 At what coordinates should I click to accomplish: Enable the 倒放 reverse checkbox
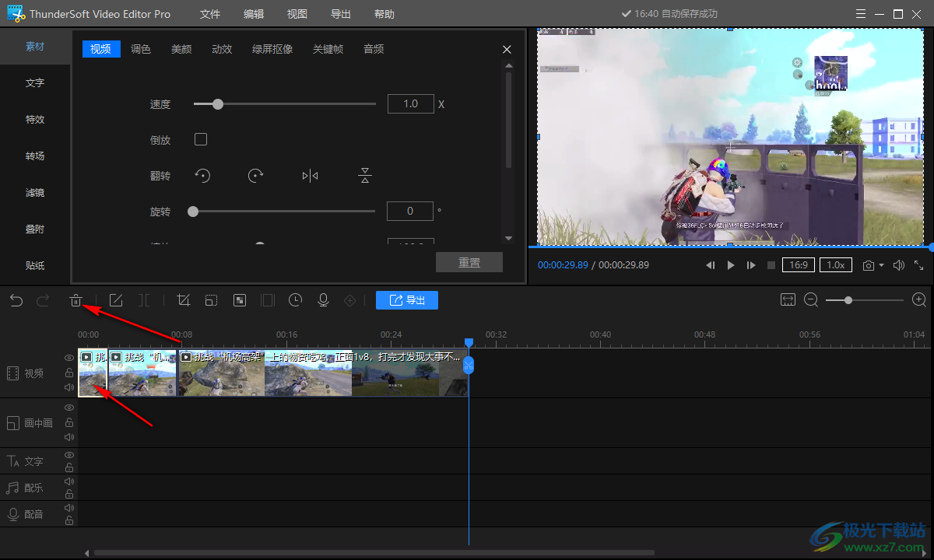[201, 139]
